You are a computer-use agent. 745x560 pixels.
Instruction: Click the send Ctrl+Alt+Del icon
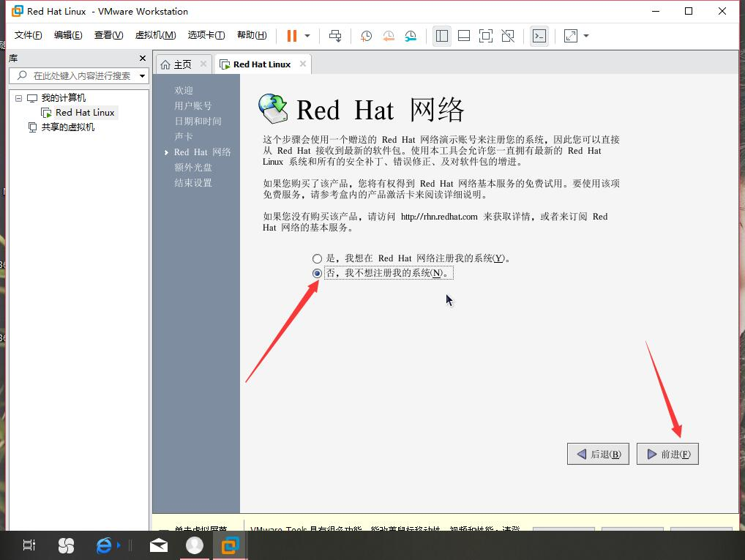pos(335,36)
